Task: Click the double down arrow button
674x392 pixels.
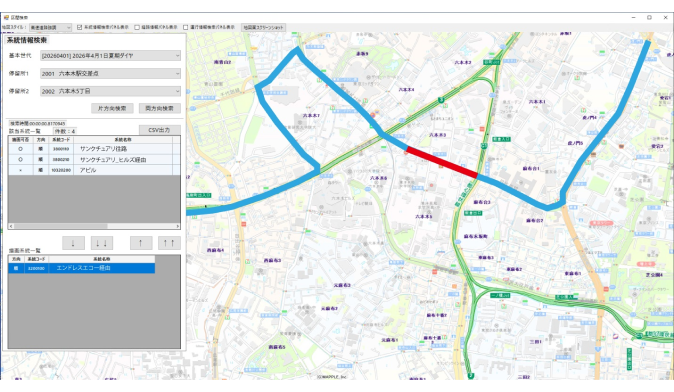Action: point(102,243)
